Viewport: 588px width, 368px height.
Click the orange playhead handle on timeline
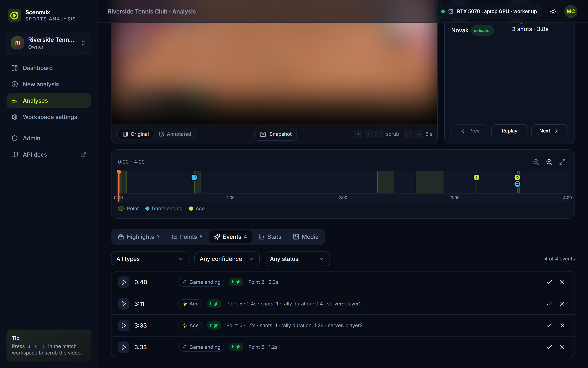tap(119, 172)
